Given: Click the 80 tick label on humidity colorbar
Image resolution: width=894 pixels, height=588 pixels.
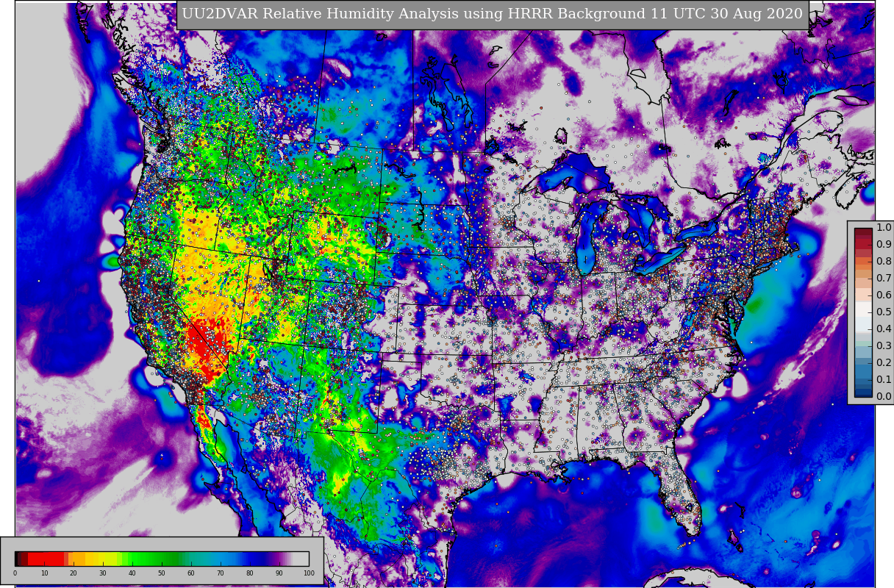Looking at the screenshot, I should (250, 573).
